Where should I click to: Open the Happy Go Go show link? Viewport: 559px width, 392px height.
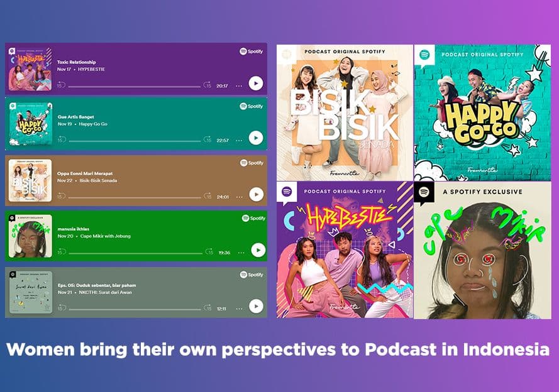click(93, 124)
